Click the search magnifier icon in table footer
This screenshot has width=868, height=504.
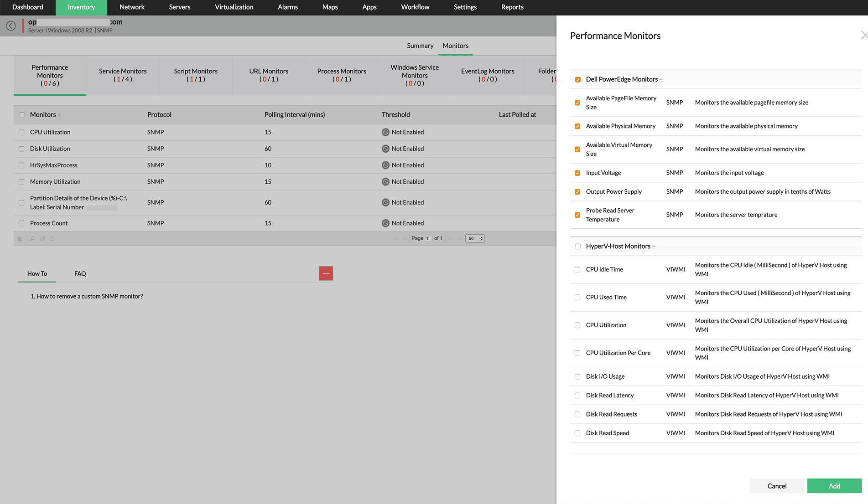tap(32, 239)
